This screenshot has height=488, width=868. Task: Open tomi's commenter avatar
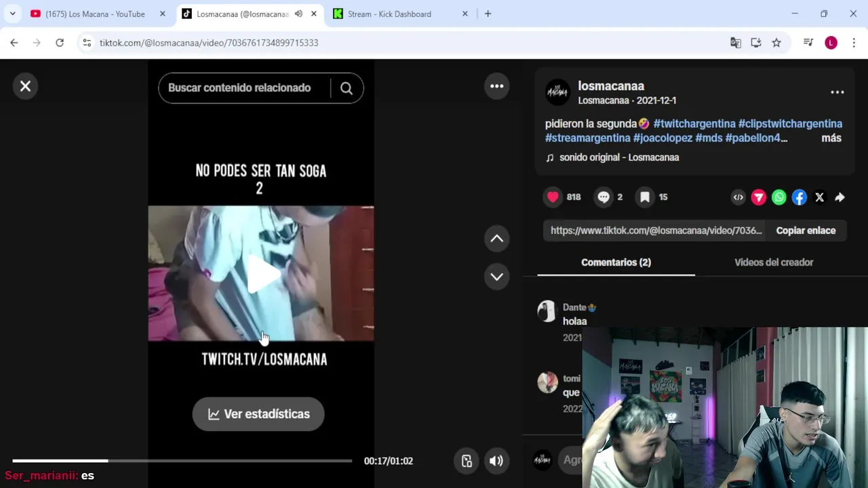coord(547,382)
